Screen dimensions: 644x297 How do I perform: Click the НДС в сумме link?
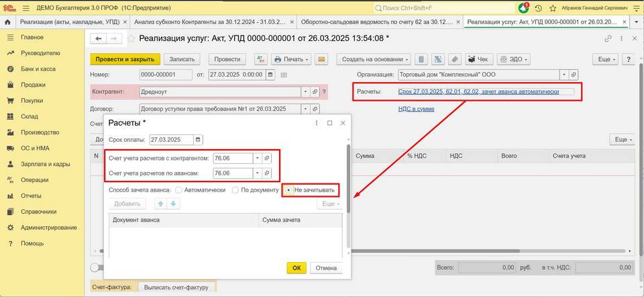click(x=416, y=109)
